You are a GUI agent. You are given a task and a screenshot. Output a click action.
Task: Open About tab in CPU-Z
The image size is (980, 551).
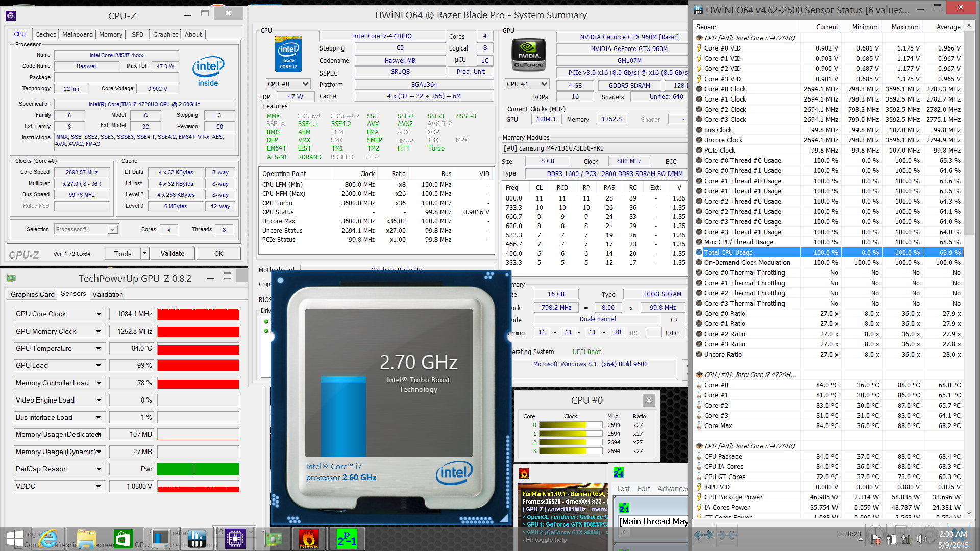pyautogui.click(x=193, y=34)
